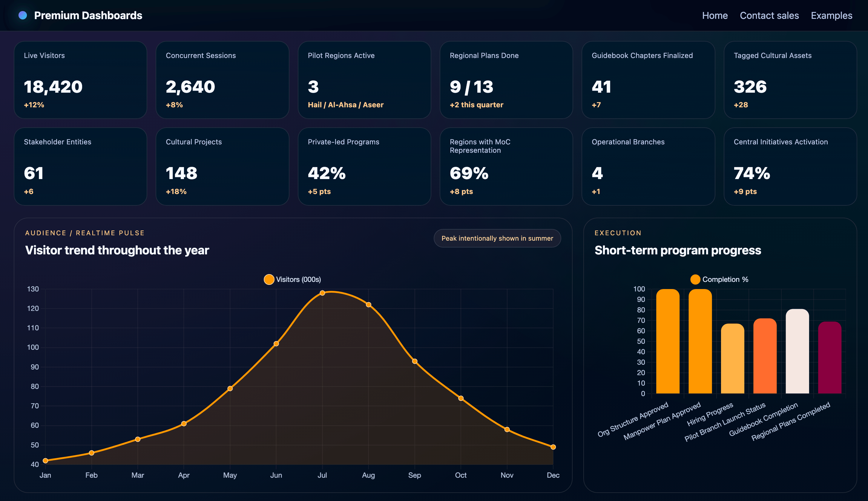Click the Aug data point on visitor chart
This screenshot has width=868, height=501.
pyautogui.click(x=369, y=305)
